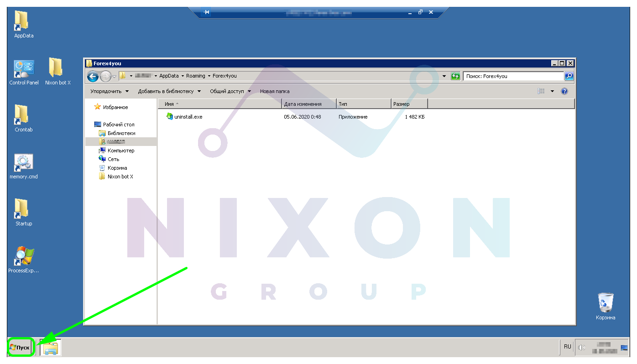The image size is (637, 364).
Task: Open the recent pages dropdown beside Forward
Action: (114, 76)
